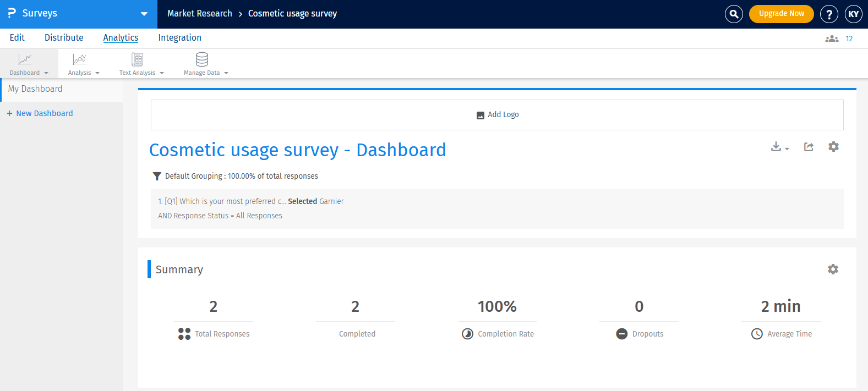Click the 100% completion rate value
The image size is (868, 391).
pos(497,306)
